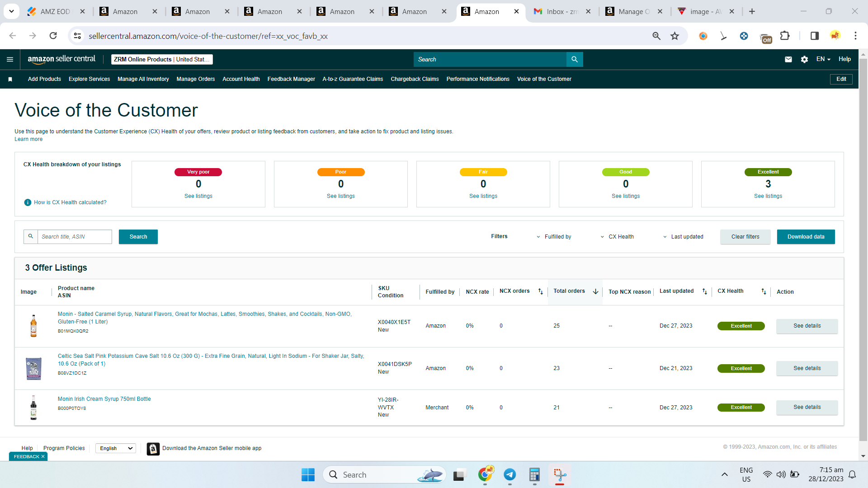Screen dimensions: 868x488
Task: See details for Monin Irish Cream Syrup
Action: [807, 407]
